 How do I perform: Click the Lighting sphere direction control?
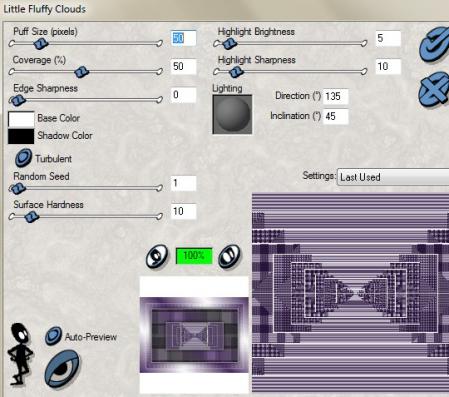coord(232,114)
